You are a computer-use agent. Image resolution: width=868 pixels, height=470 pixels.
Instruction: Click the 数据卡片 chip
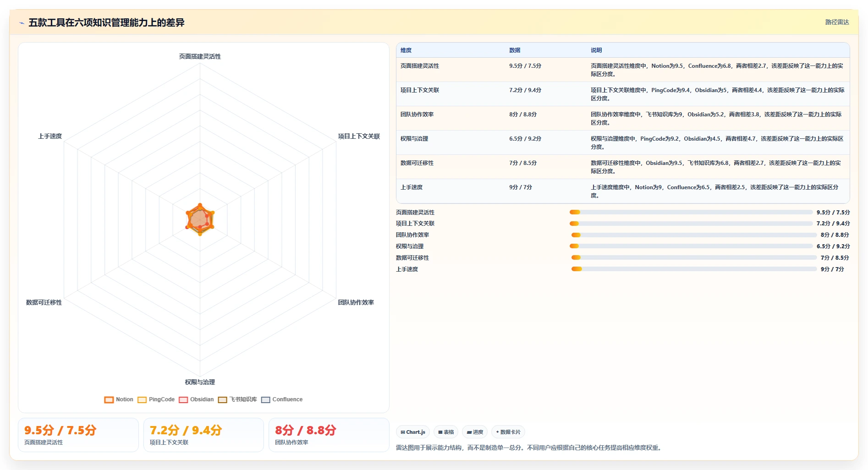(508, 432)
